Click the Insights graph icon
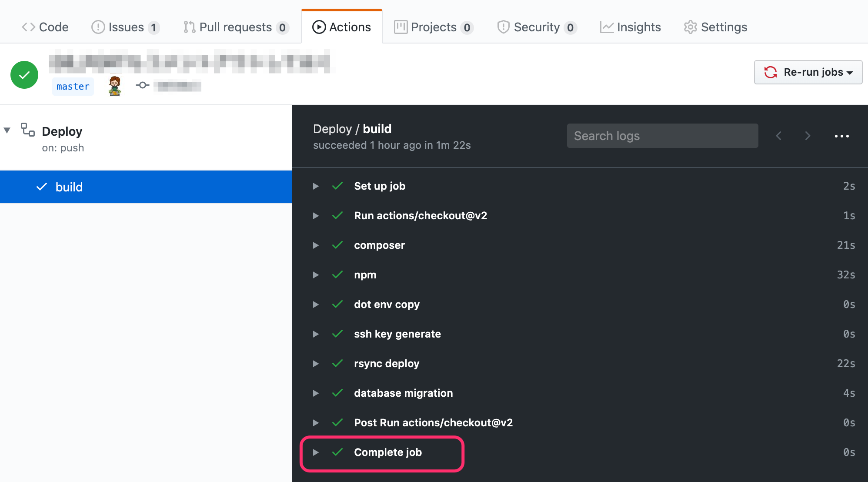868x482 pixels. (x=607, y=27)
